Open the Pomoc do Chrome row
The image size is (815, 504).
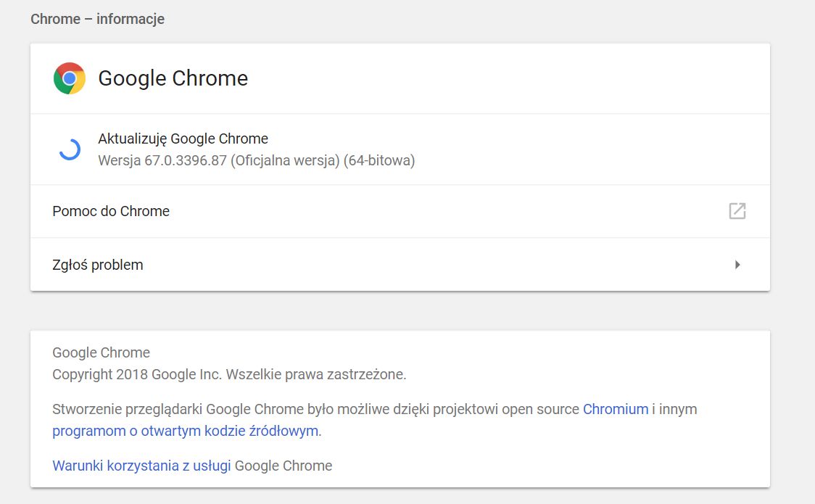[x=400, y=212]
